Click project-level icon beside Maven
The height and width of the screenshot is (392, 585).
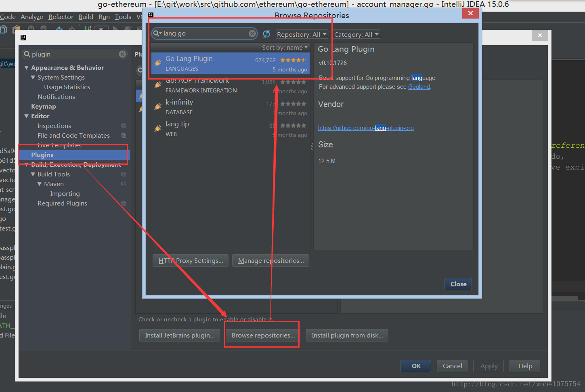pos(124,184)
